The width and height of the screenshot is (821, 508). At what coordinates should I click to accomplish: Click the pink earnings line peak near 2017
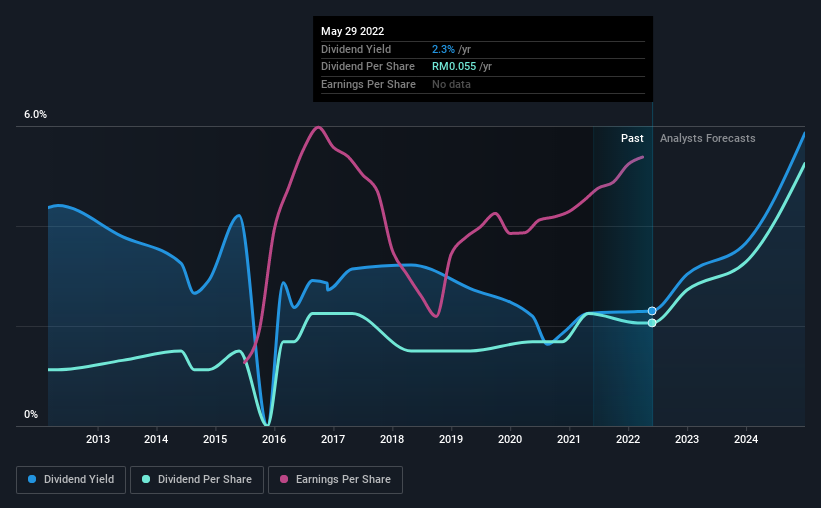[x=318, y=127]
